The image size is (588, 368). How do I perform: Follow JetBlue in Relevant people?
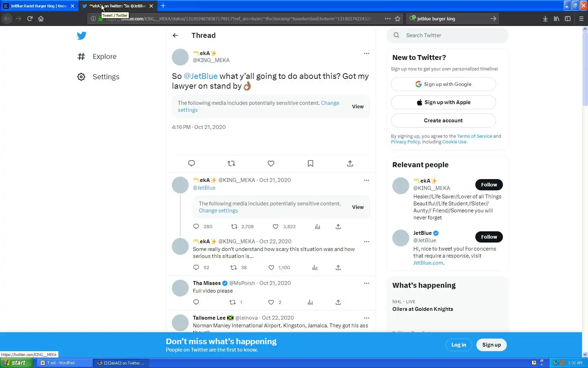point(489,237)
